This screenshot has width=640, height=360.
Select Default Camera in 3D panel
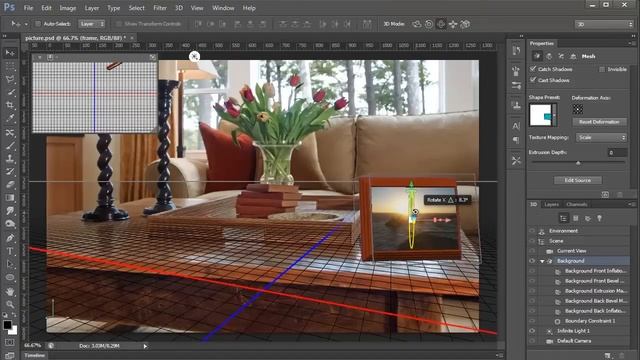click(x=574, y=341)
